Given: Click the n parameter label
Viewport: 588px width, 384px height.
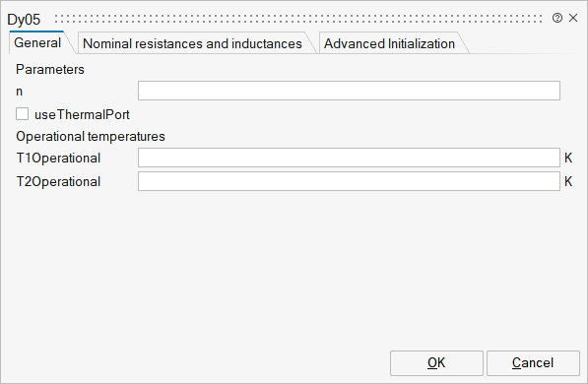Looking at the screenshot, I should pos(19,92).
